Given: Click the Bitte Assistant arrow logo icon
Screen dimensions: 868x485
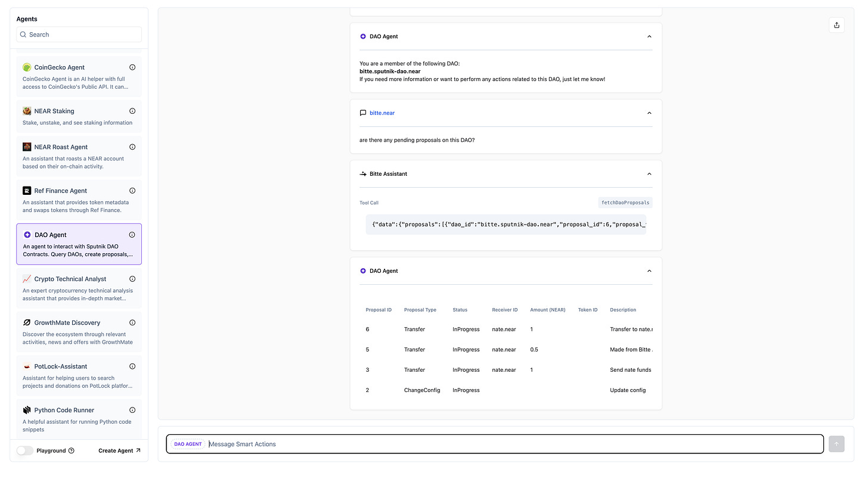Looking at the screenshot, I should coord(363,174).
